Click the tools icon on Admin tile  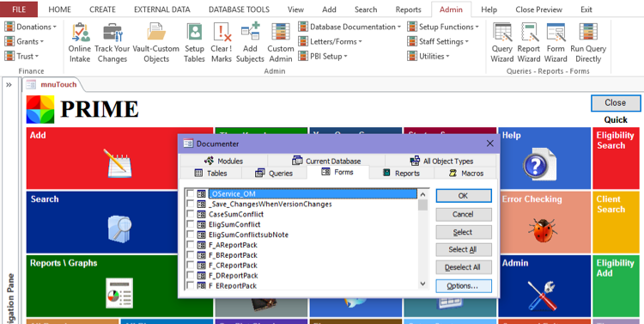(542, 296)
